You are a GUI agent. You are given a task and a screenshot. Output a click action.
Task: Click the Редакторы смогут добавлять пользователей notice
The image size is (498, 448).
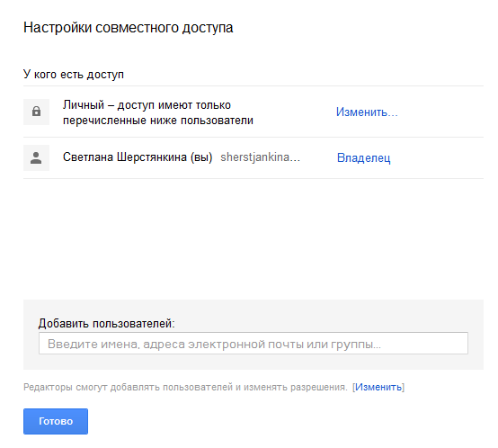click(185, 387)
